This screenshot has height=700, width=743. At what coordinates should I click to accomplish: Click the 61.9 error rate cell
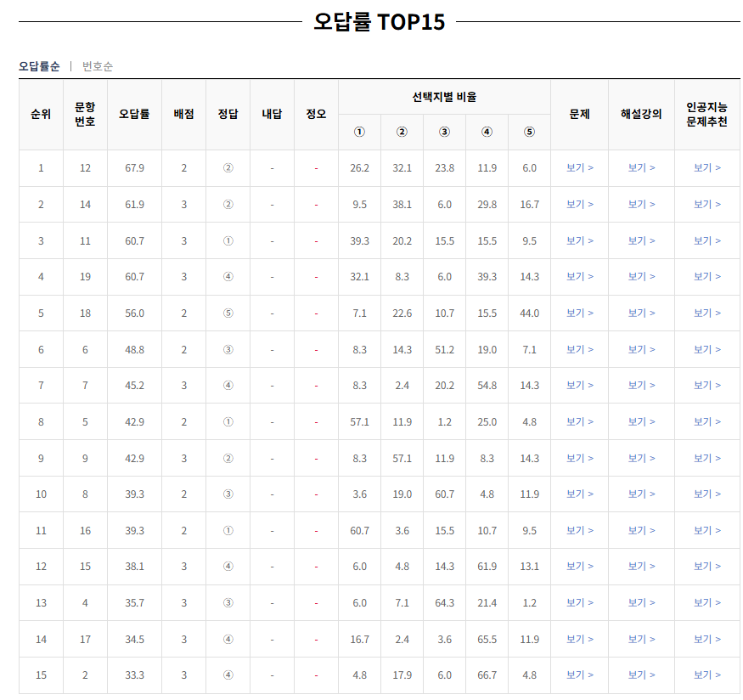[x=134, y=205]
